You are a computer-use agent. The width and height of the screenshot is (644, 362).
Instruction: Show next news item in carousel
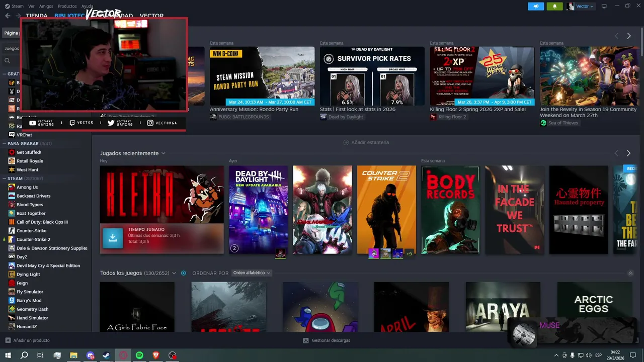click(x=628, y=36)
